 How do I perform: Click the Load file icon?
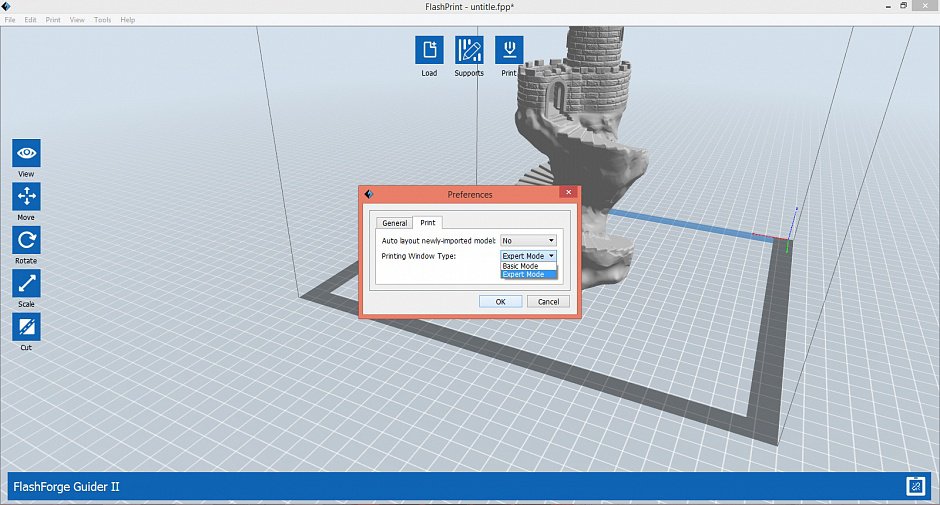(x=429, y=50)
